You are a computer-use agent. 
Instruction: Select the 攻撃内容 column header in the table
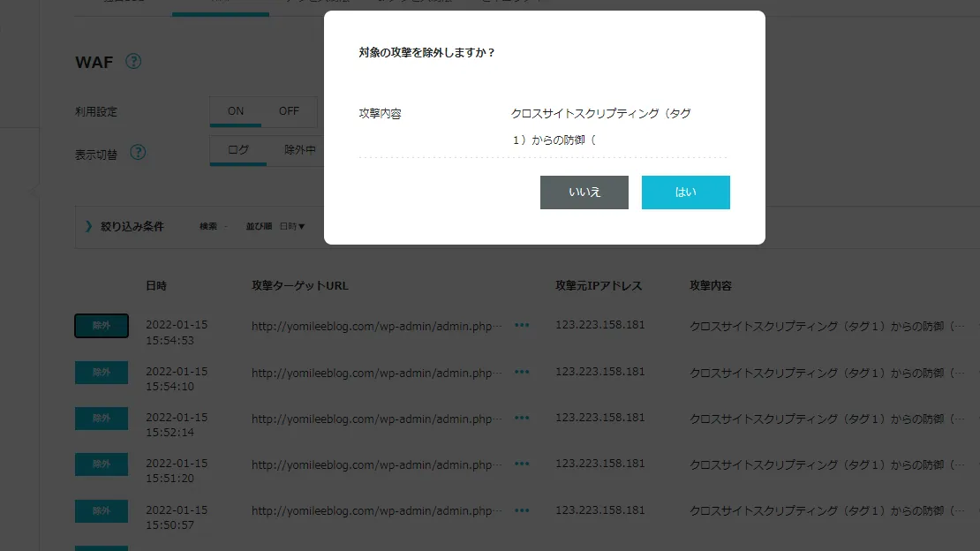(x=711, y=286)
